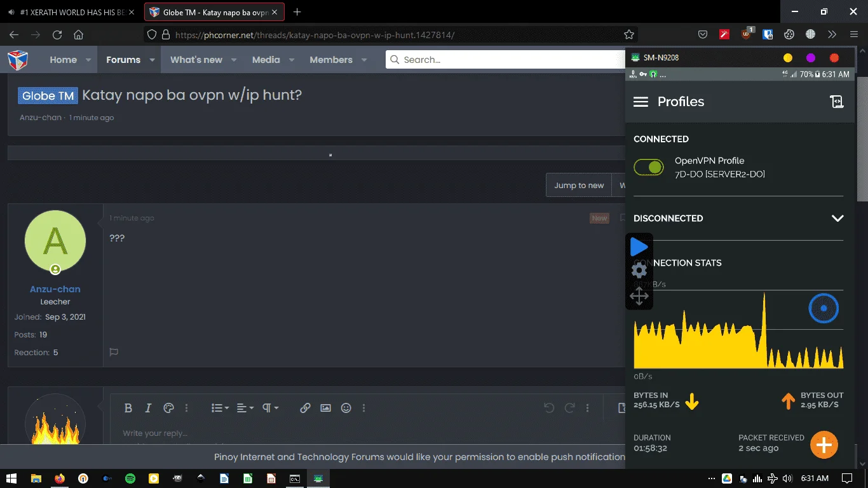Expand the What's new dropdown arrow

coord(234,60)
